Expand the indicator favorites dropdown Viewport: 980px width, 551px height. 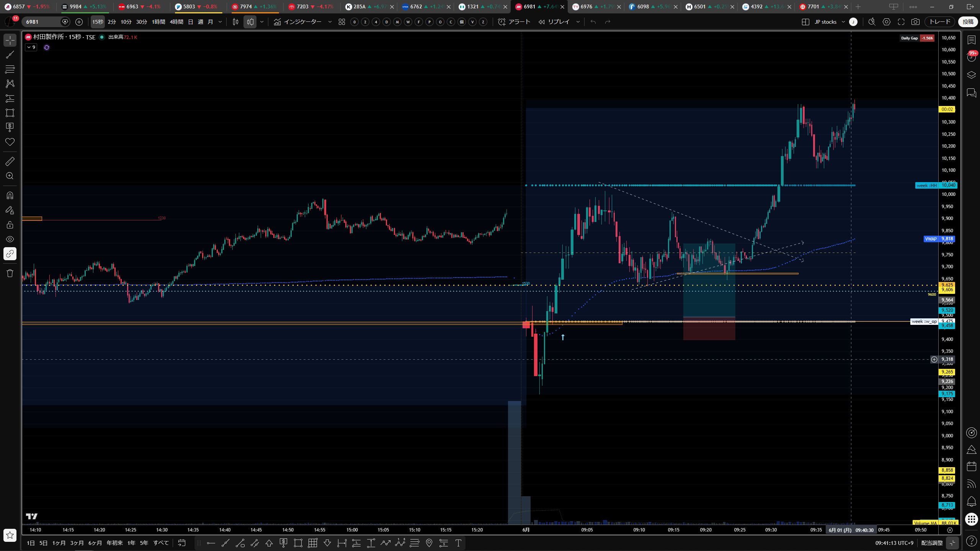click(x=330, y=22)
